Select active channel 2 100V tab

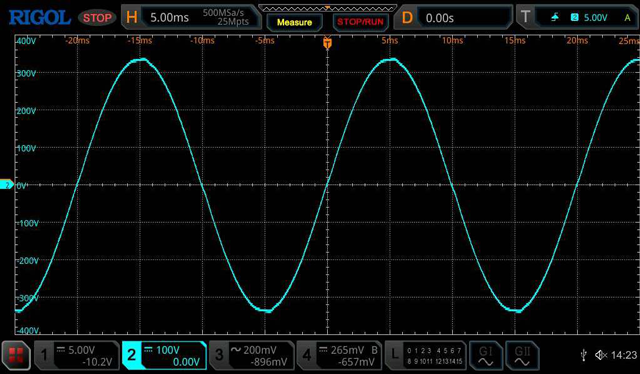click(x=164, y=356)
